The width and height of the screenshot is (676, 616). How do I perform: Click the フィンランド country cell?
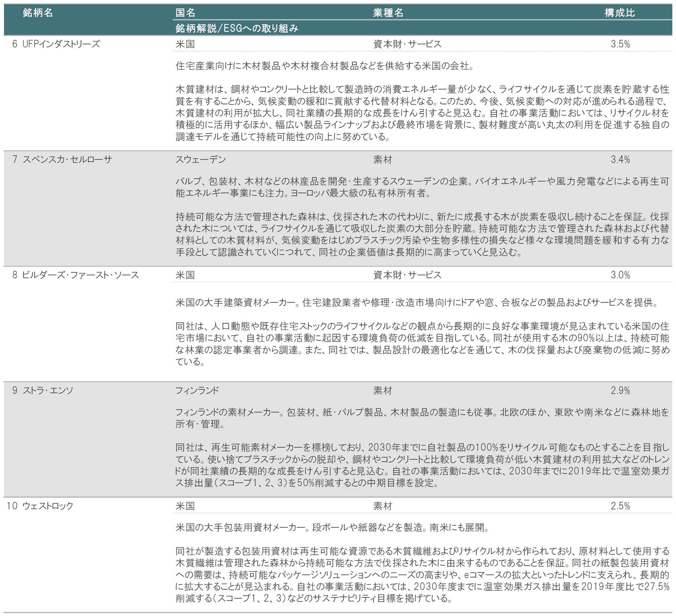pos(197,390)
